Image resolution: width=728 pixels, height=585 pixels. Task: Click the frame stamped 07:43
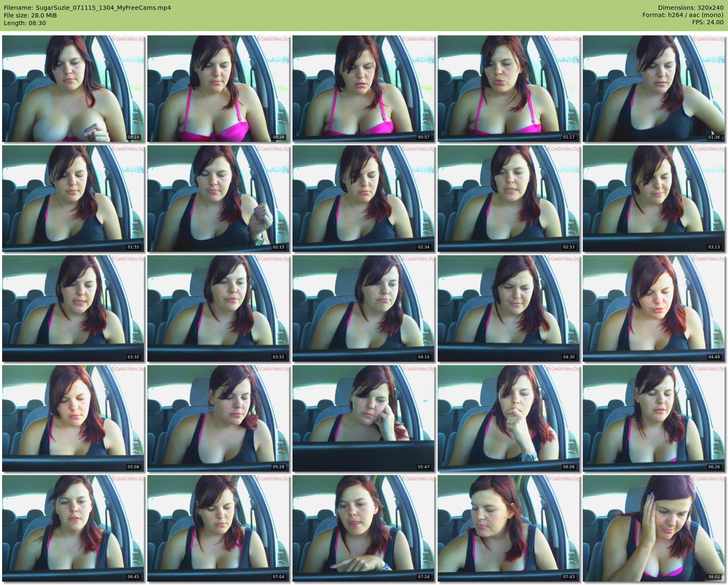[509, 528]
